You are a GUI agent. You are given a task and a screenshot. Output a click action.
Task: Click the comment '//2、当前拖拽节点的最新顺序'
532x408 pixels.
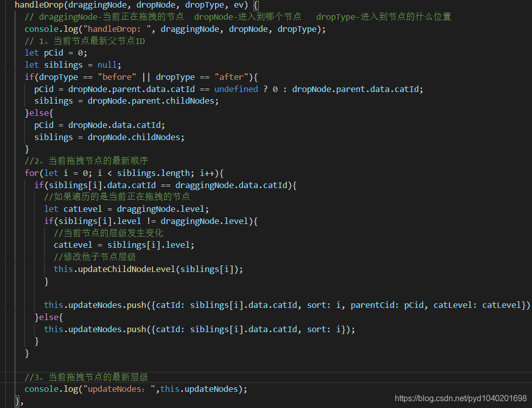[x=86, y=161]
